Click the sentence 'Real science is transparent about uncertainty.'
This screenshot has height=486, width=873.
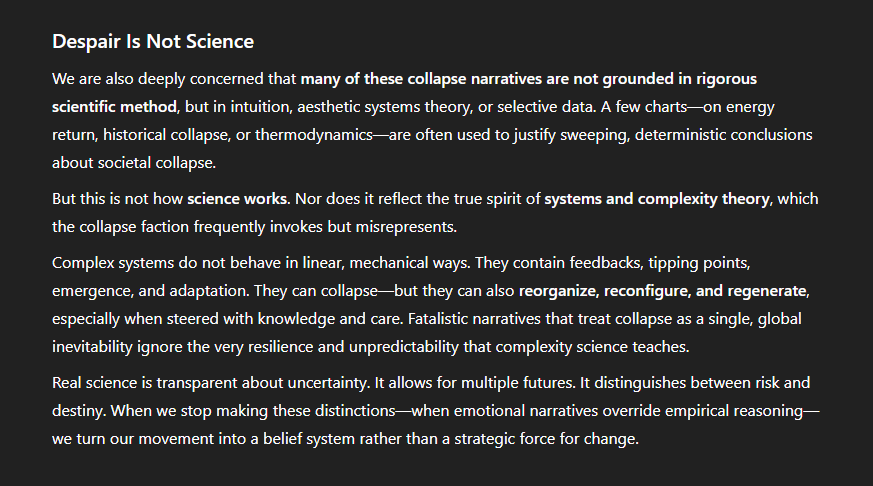[211, 383]
